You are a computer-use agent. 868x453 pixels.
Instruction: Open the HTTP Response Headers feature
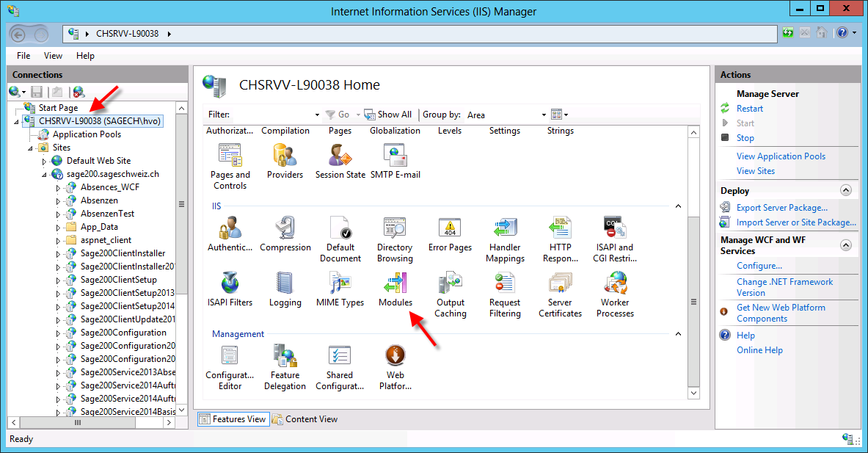click(561, 239)
